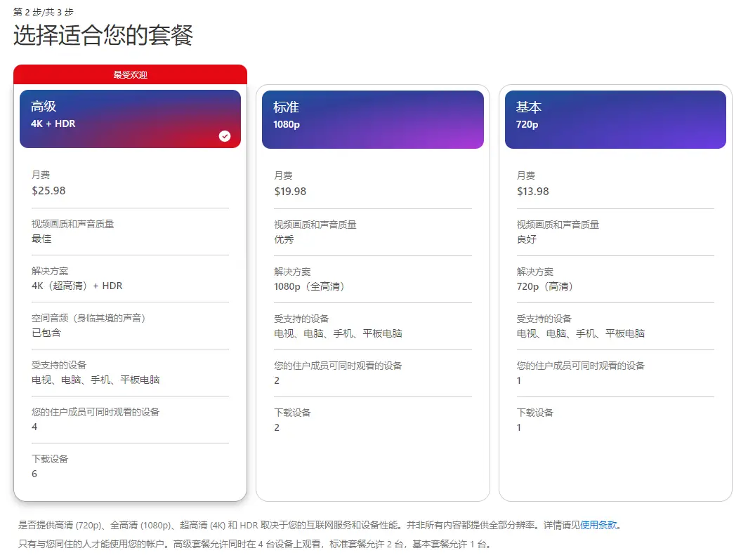Click the 高级 plan gradient header
This screenshot has height=560, width=748.
point(130,118)
